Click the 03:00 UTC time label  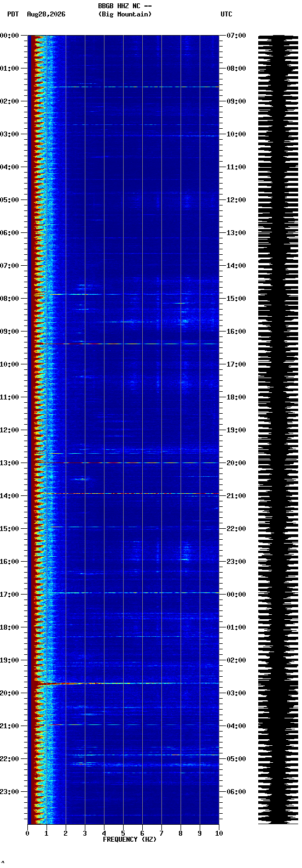click(236, 693)
